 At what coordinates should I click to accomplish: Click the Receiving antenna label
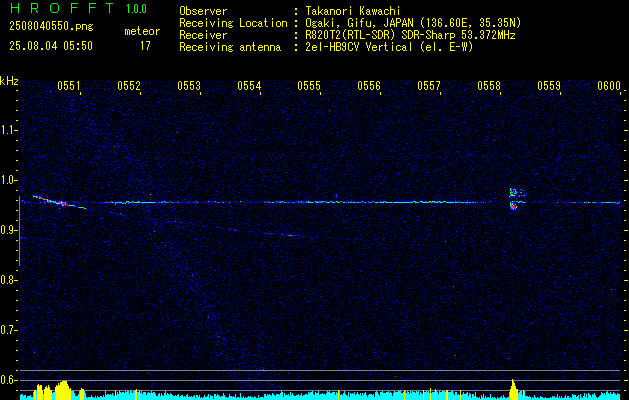coord(230,47)
